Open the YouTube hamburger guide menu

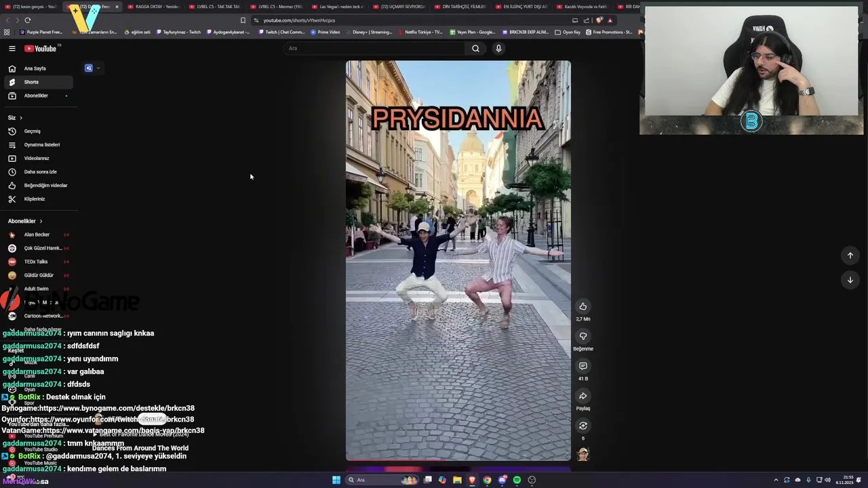click(x=12, y=48)
